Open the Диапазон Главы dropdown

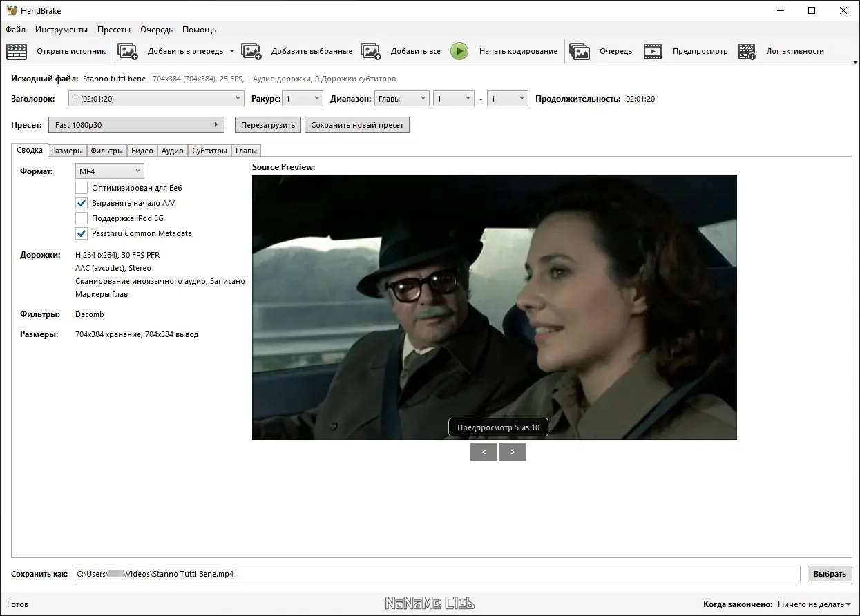402,99
